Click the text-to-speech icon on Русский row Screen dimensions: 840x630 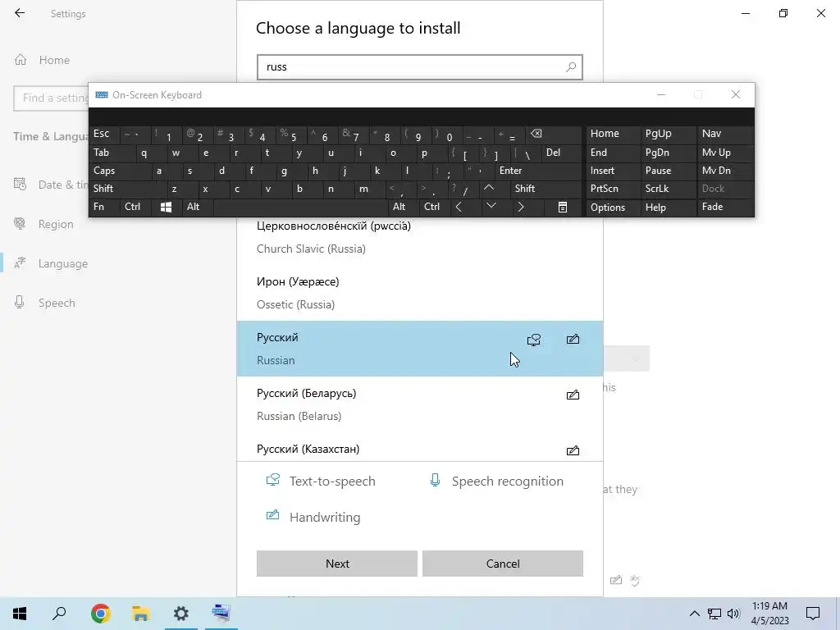click(534, 340)
